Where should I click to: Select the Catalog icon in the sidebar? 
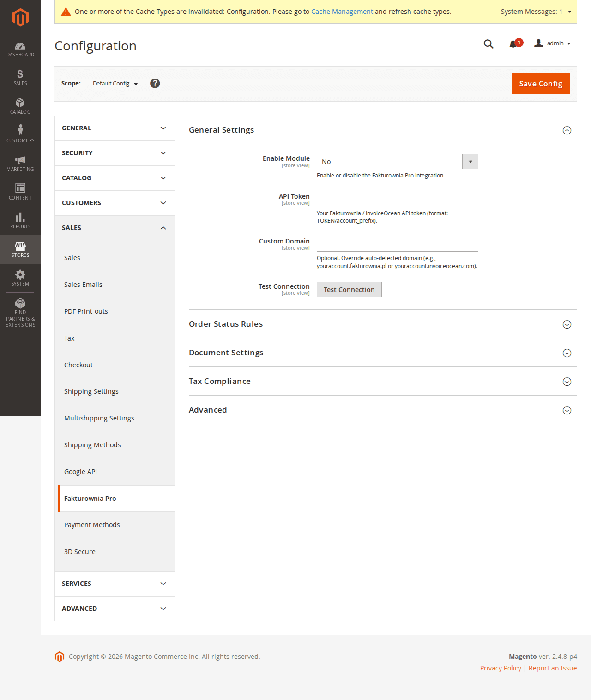(20, 105)
